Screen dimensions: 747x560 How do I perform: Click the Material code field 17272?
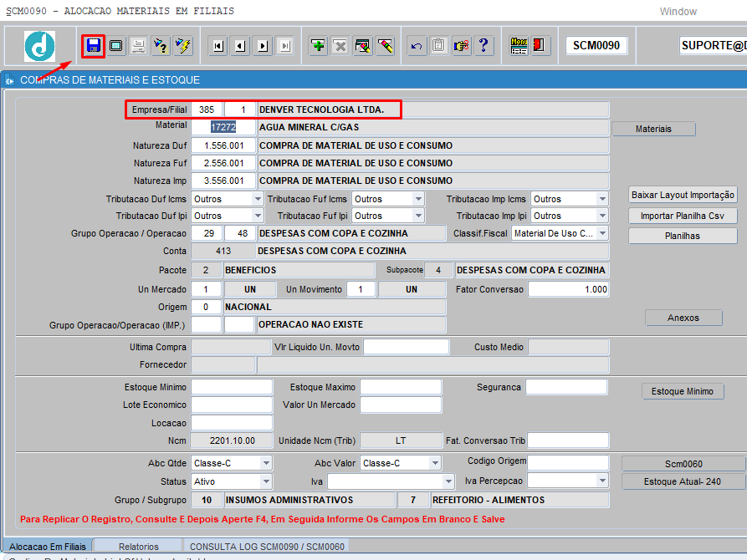[x=223, y=127]
